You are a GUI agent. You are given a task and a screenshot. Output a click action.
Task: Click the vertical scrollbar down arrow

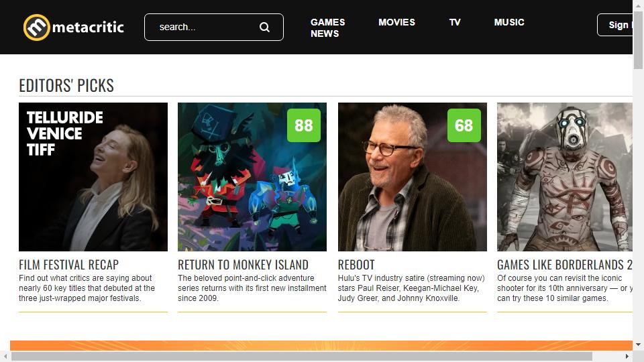point(638,345)
